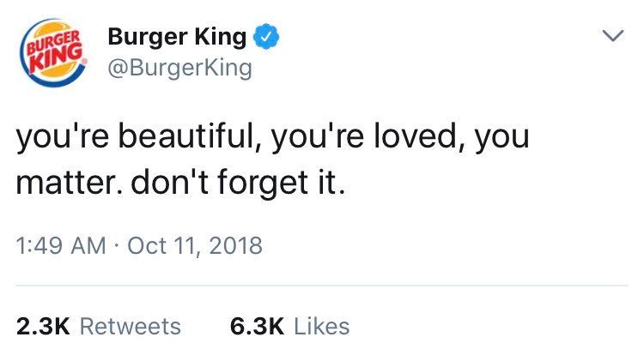Screen dimensions: 644x361
Task: View the Retweets label
Action: click(x=134, y=326)
